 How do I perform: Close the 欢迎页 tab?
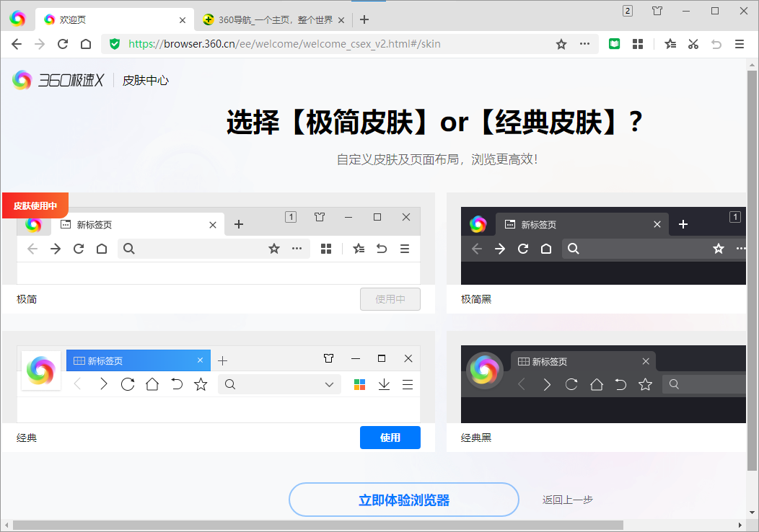coord(183,20)
